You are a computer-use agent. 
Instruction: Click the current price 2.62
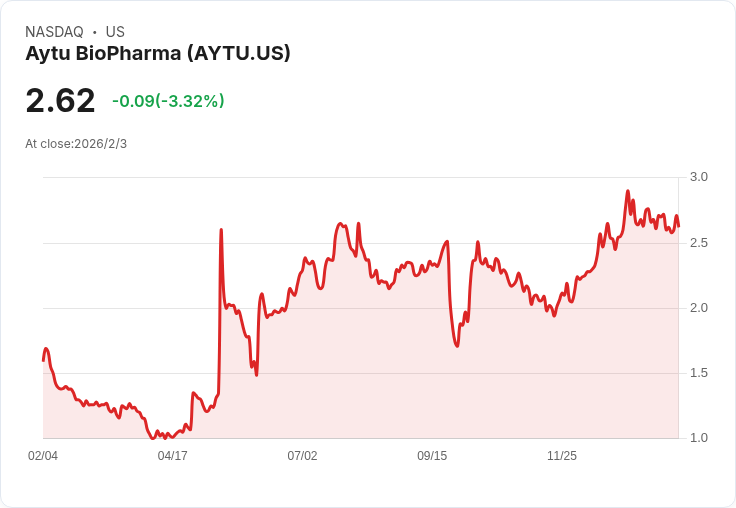(60, 101)
